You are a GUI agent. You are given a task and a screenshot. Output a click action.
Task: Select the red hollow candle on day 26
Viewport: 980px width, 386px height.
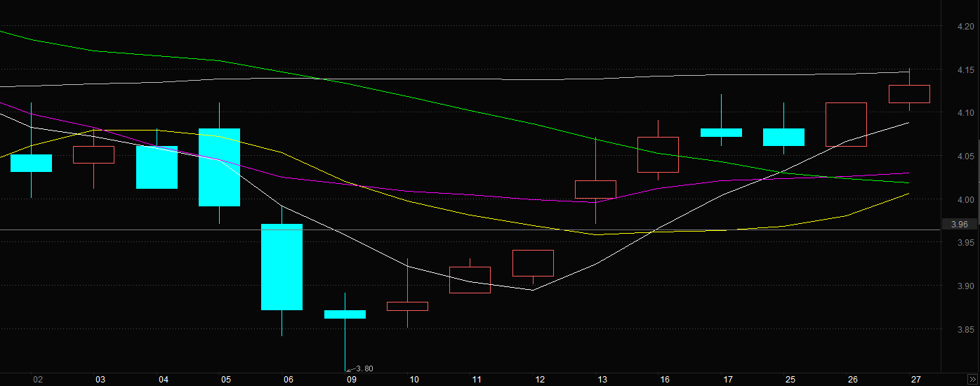[x=846, y=124]
